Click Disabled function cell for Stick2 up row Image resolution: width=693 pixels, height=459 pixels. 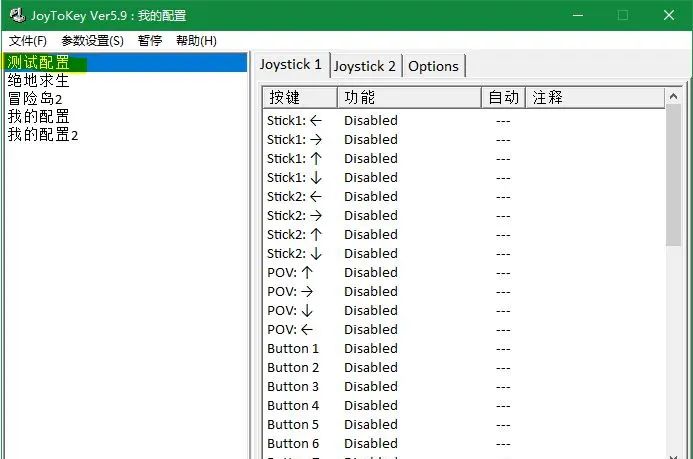click(371, 235)
